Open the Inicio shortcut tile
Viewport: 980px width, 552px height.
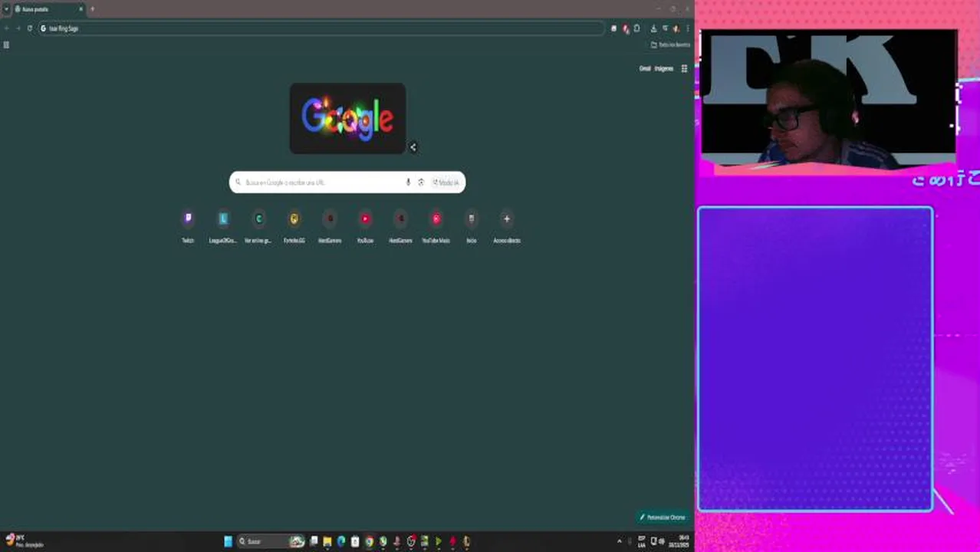click(x=471, y=226)
